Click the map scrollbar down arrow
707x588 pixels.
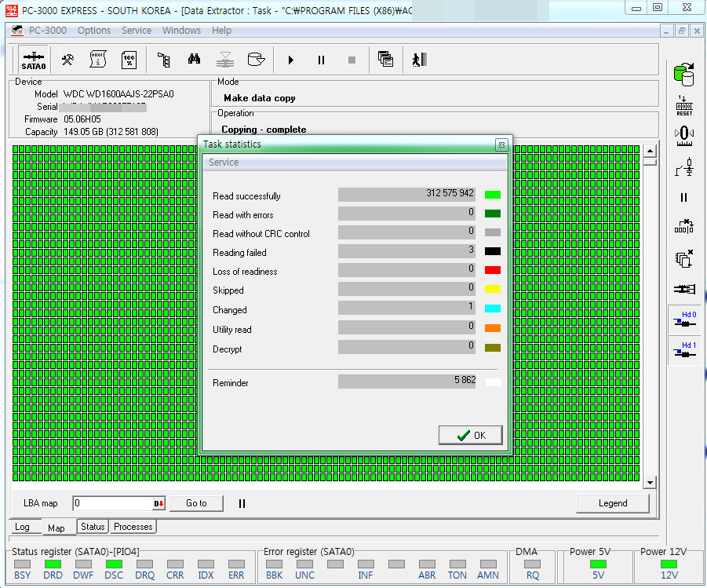(x=650, y=482)
